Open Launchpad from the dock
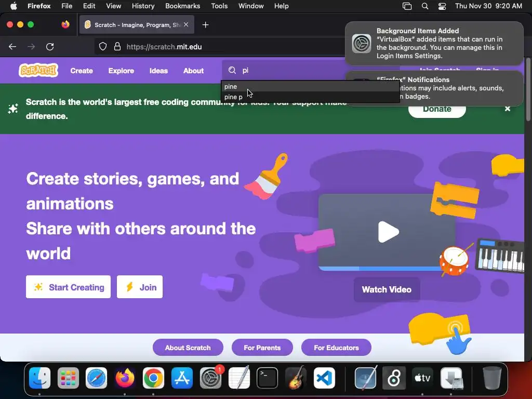 click(x=68, y=378)
